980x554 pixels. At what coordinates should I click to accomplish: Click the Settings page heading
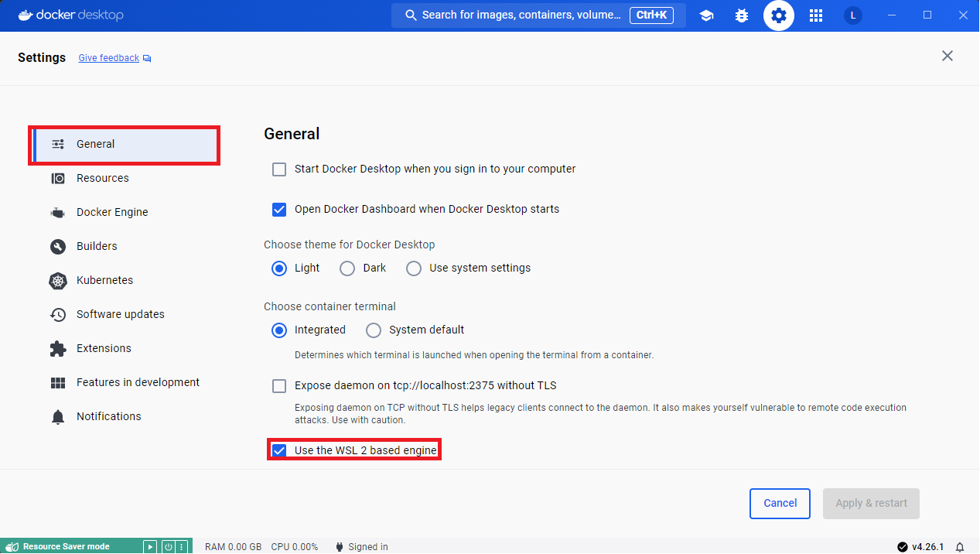click(x=42, y=58)
